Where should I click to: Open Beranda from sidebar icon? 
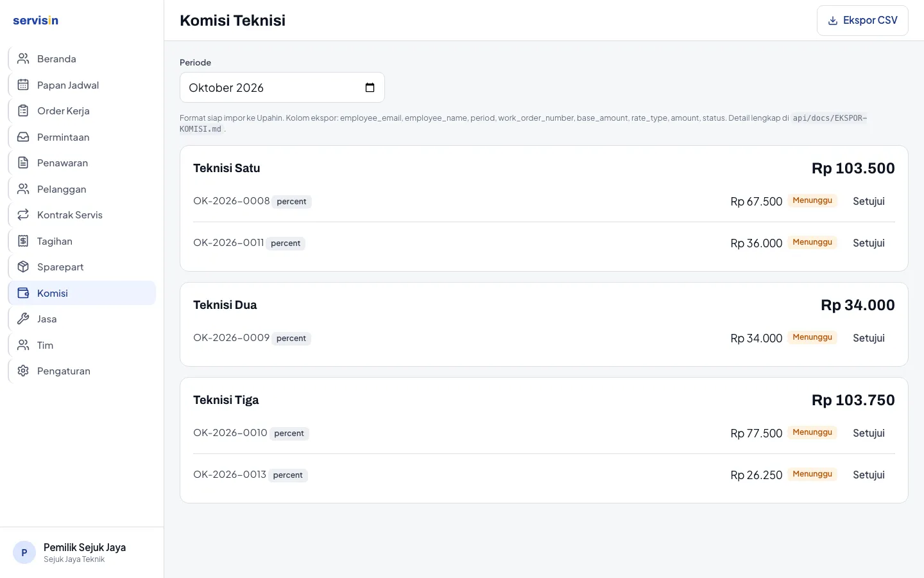click(23, 58)
